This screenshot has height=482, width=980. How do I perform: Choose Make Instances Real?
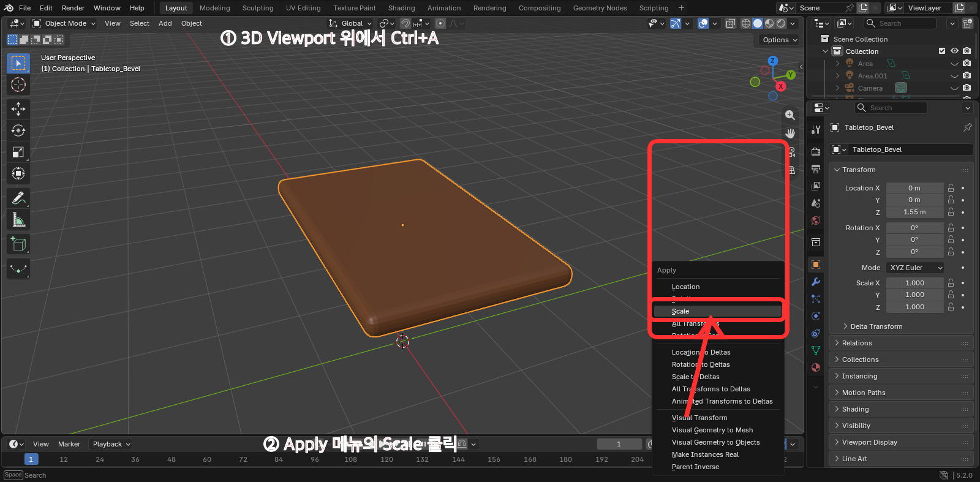tap(718, 454)
